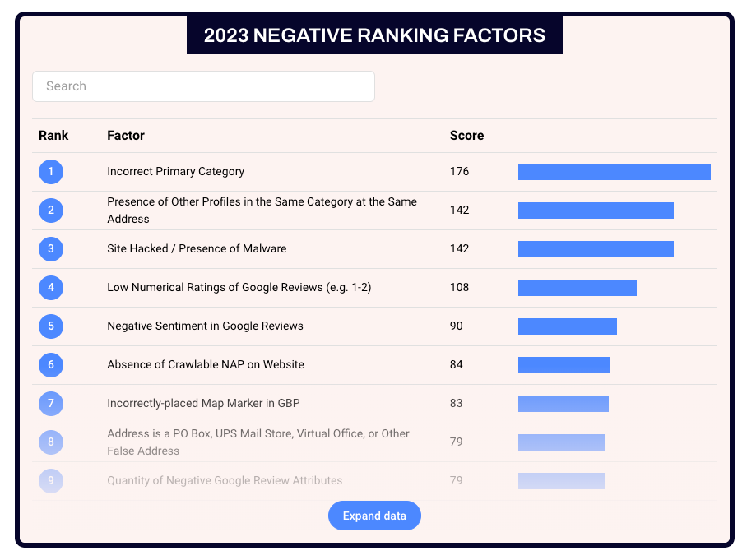
Task: Click the rank 8 circle badge
Action: click(x=51, y=442)
